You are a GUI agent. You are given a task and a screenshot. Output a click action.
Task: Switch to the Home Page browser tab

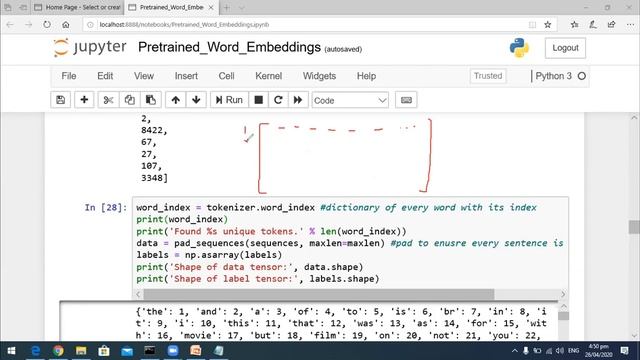point(78,7)
